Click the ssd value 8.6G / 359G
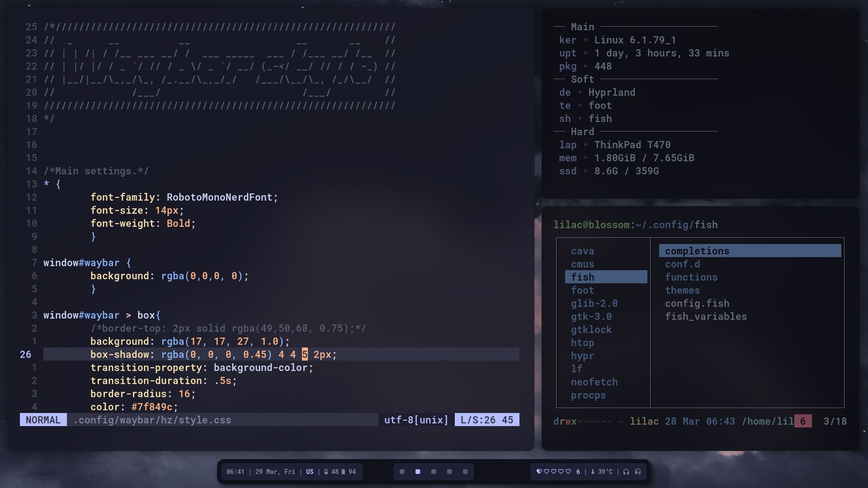Image resolution: width=868 pixels, height=488 pixels. [626, 171]
